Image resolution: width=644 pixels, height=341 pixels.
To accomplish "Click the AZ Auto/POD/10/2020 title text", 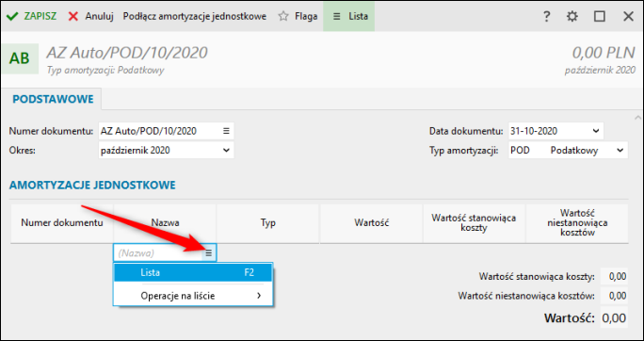I will coord(127,53).
